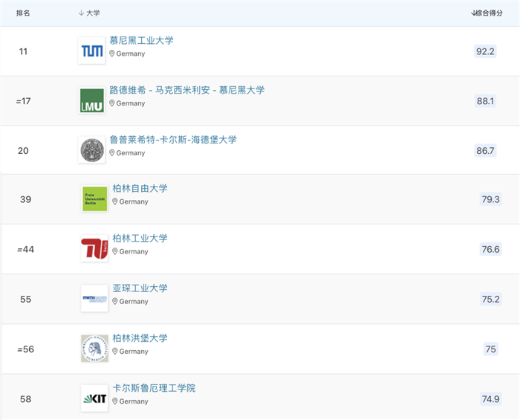The image size is (520, 420).
Task: Open the 柏林自由大学 link
Action: pyautogui.click(x=140, y=188)
